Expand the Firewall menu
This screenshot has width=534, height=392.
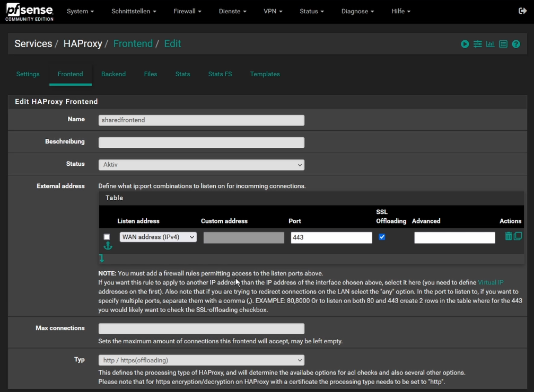coord(187,11)
